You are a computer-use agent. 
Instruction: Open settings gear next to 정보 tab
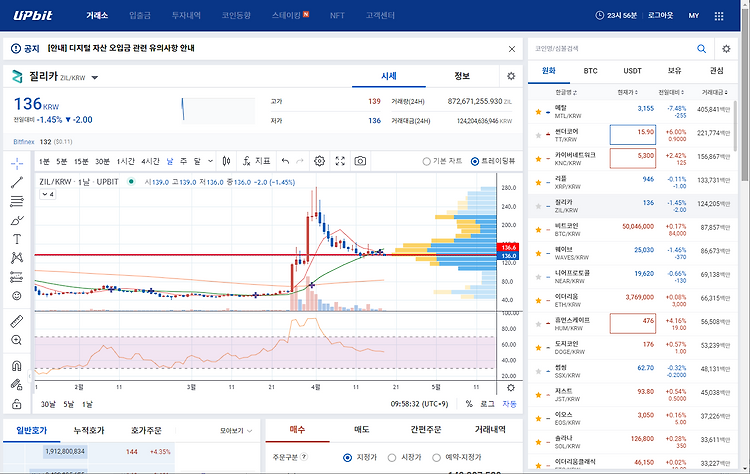(511, 76)
